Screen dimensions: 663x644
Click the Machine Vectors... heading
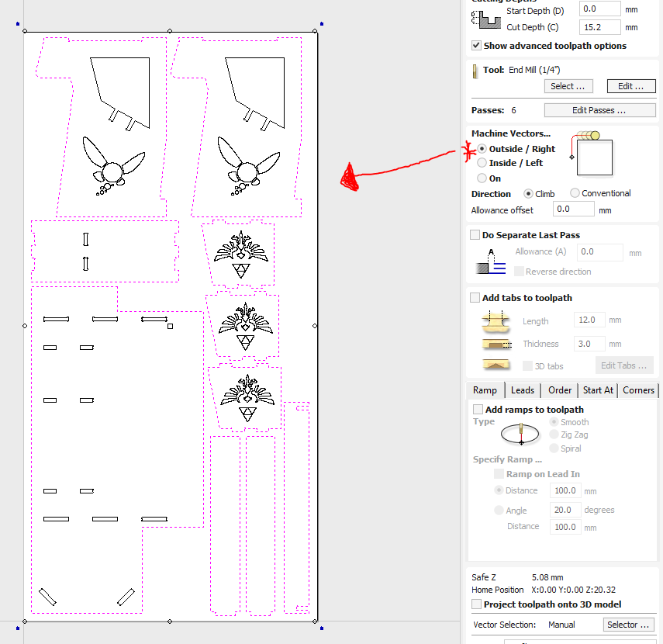pyautogui.click(x=511, y=133)
